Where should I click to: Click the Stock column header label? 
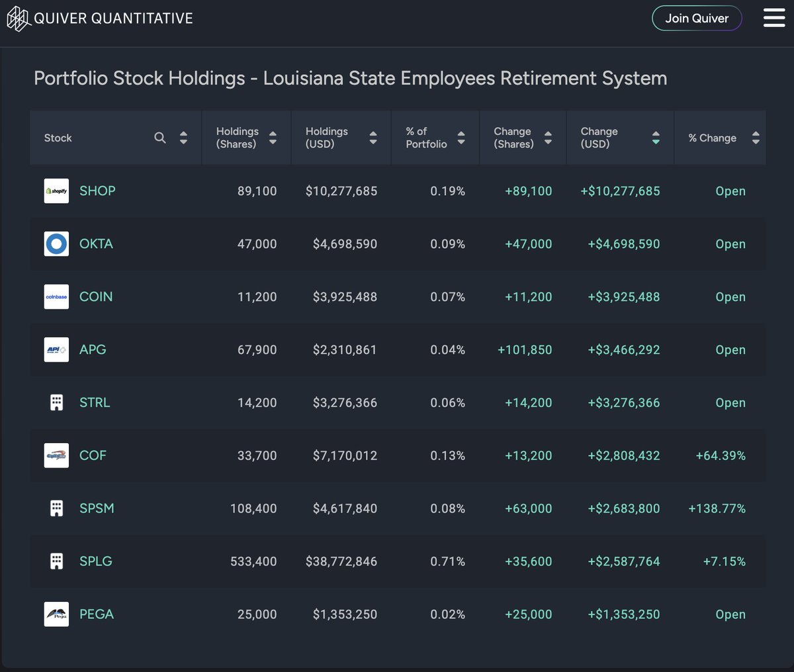58,138
